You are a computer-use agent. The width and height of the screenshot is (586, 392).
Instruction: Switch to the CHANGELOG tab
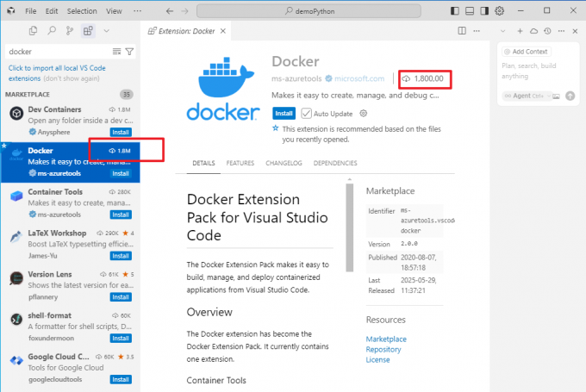coord(284,164)
